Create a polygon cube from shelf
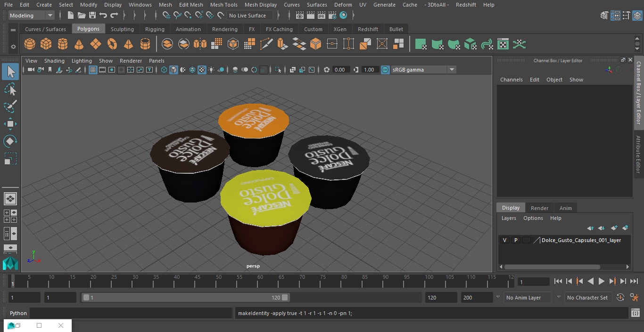The image size is (644, 332). click(x=46, y=44)
